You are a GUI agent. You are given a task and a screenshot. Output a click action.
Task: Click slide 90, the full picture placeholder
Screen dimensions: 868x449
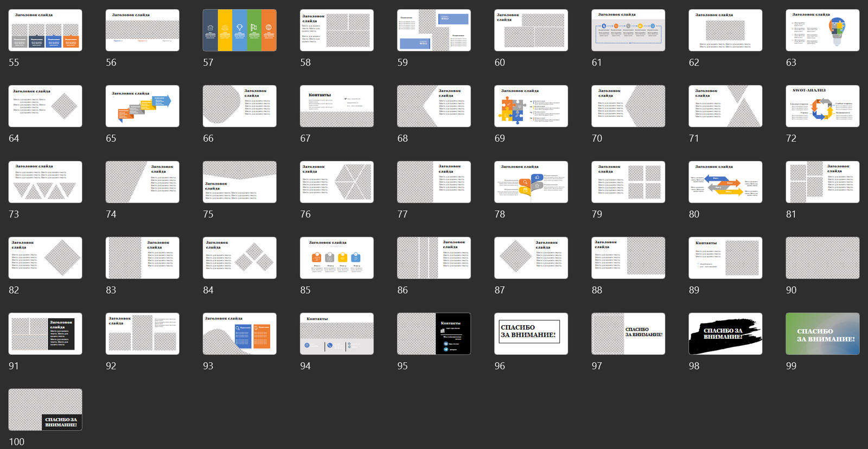(x=822, y=258)
